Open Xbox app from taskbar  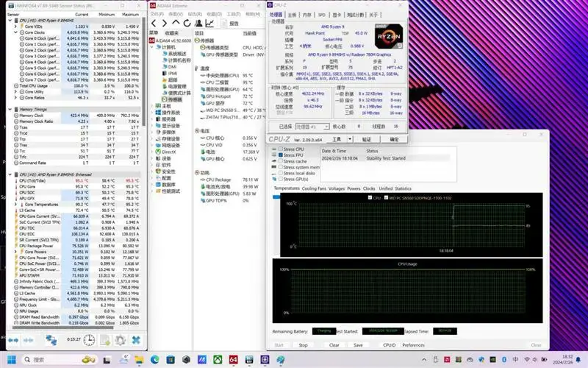(x=218, y=360)
